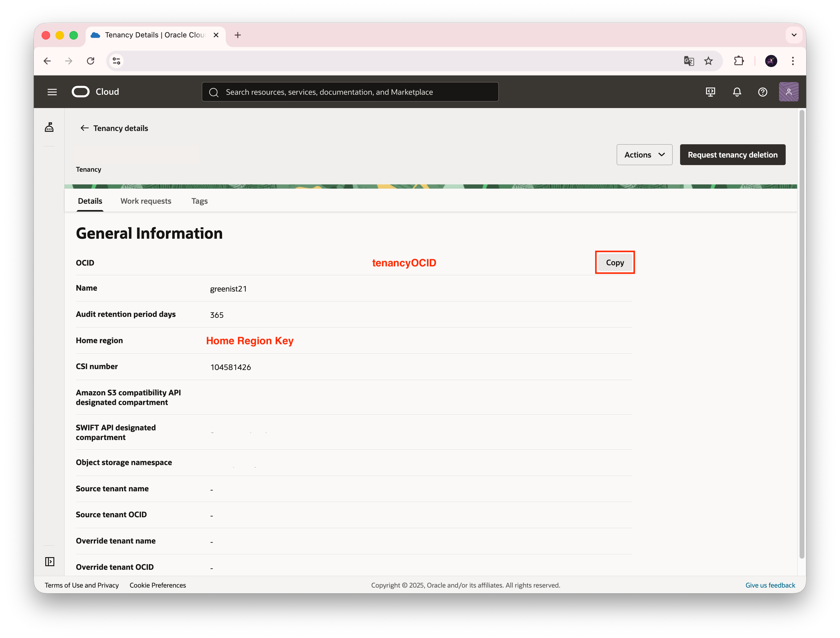Open the tab search chevron dropdown
The image size is (840, 638).
tap(794, 35)
